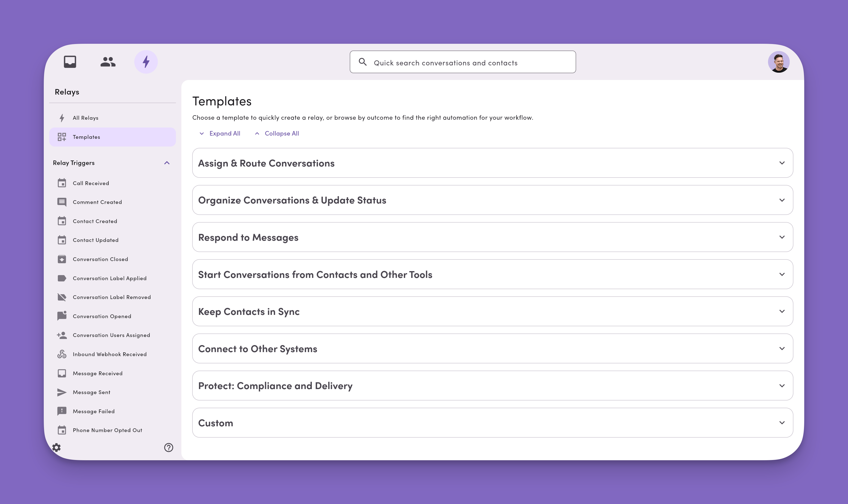Expand Respond to Messages section
Image resolution: width=848 pixels, height=504 pixels.
coord(492,237)
